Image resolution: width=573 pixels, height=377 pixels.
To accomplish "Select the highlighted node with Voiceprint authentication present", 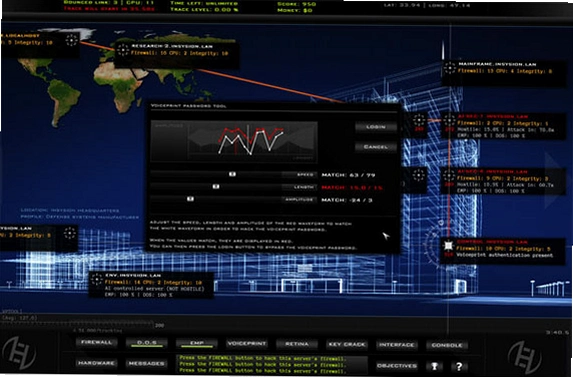I will pyautogui.click(x=448, y=245).
